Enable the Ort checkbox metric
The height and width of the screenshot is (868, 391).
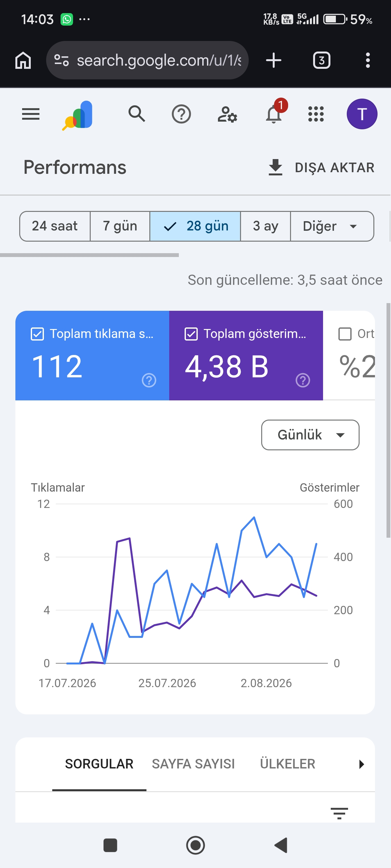pyautogui.click(x=345, y=334)
